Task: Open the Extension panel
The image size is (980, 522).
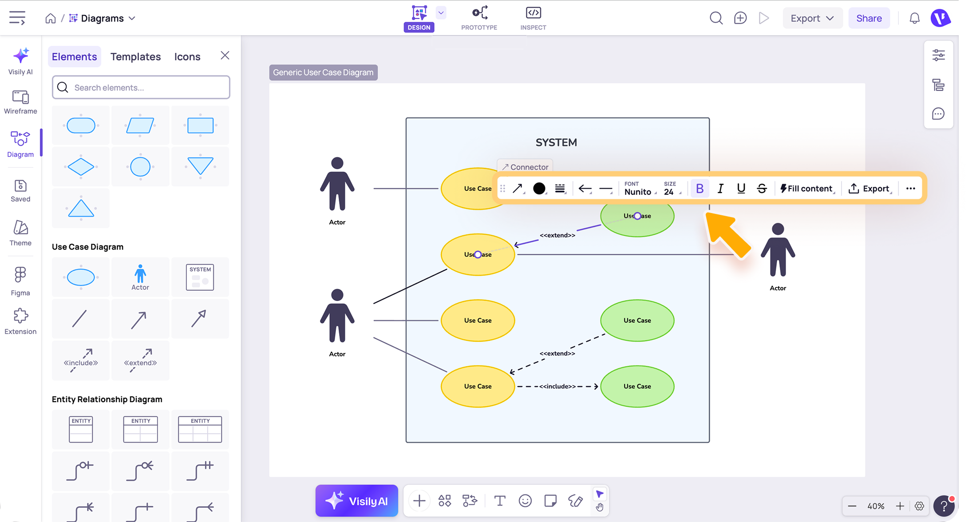Action: (x=20, y=322)
